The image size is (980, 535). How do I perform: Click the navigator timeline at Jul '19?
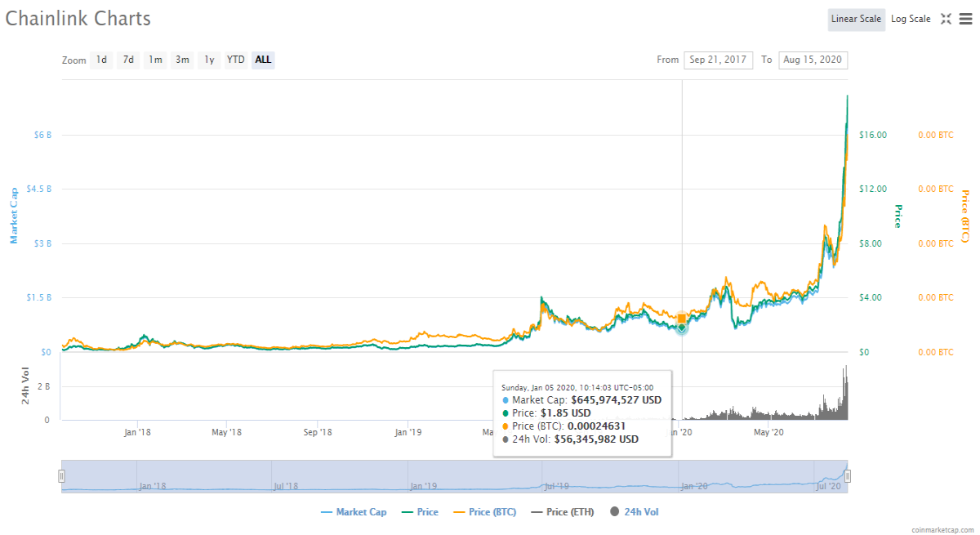(x=557, y=486)
